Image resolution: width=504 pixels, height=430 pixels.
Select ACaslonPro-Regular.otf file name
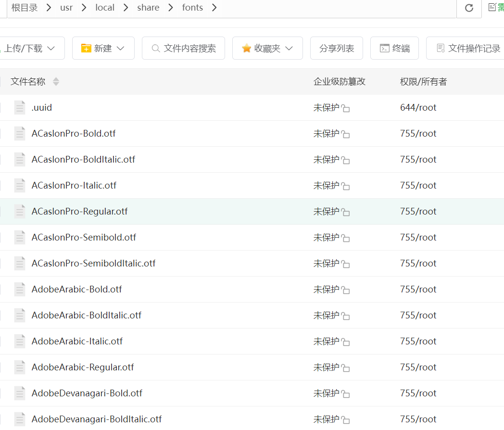click(x=79, y=212)
